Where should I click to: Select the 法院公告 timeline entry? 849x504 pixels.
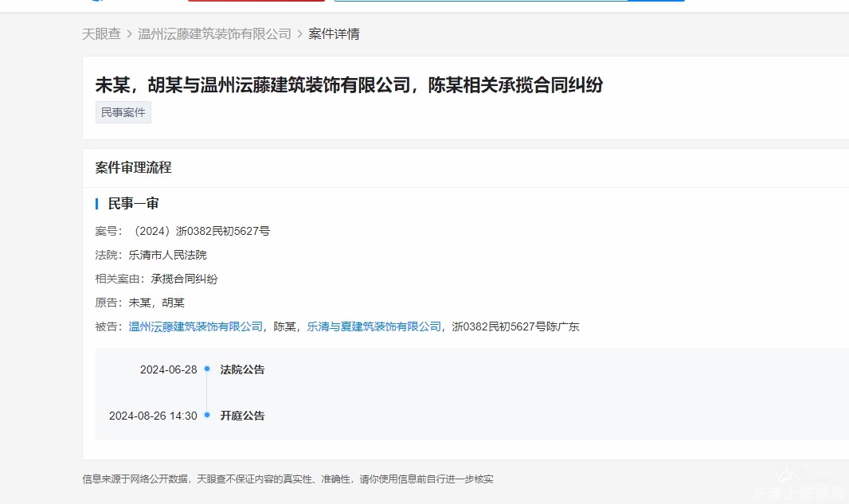pos(243,369)
